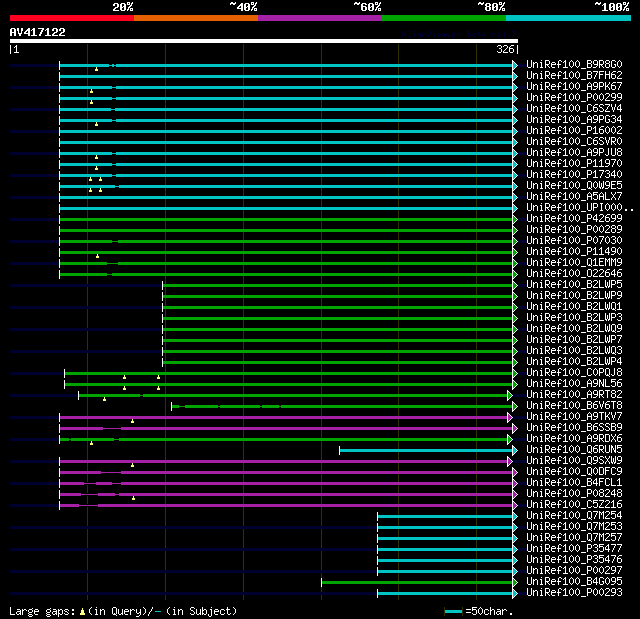Click the UniRef100_P00293 label

click(x=574, y=593)
